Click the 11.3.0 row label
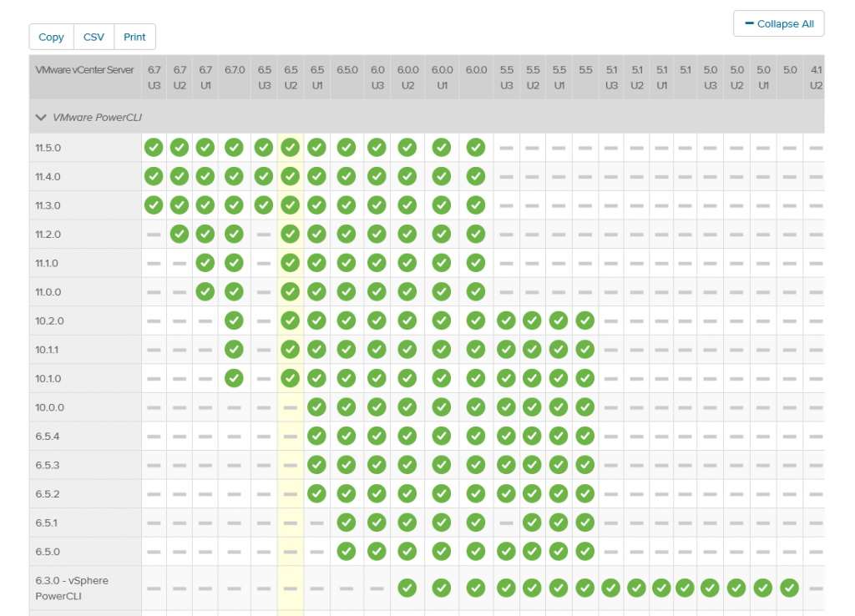 tap(48, 205)
